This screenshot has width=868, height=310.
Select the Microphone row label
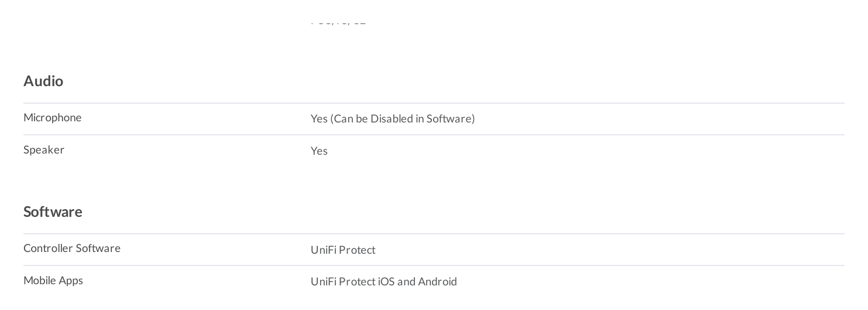click(53, 118)
